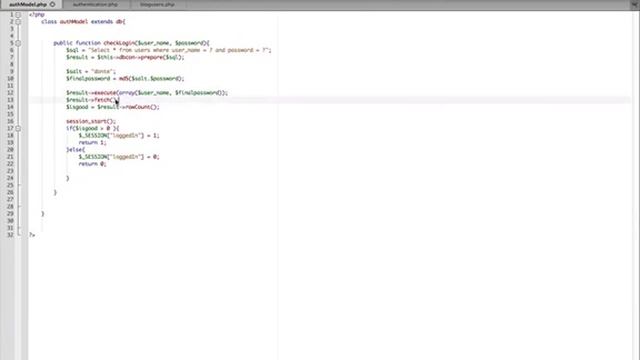The height and width of the screenshot is (360, 640).
Task: Click line number 32 in the gutter
Action: [x=10, y=235]
